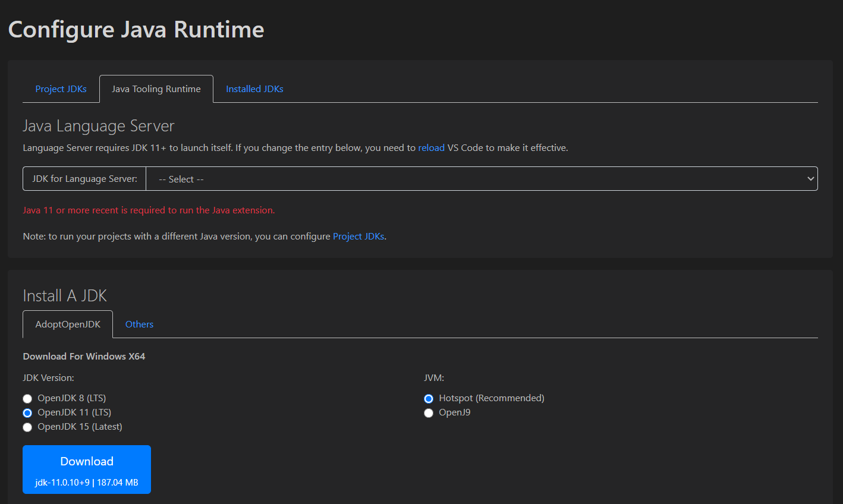
Task: Click the red Java 11 required error message
Action: (149, 210)
